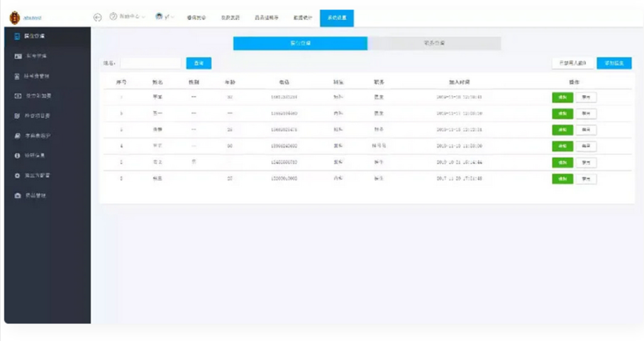This screenshot has height=341, width=644.
Task: Click the round info icon in the sidebar
Action: (17, 155)
